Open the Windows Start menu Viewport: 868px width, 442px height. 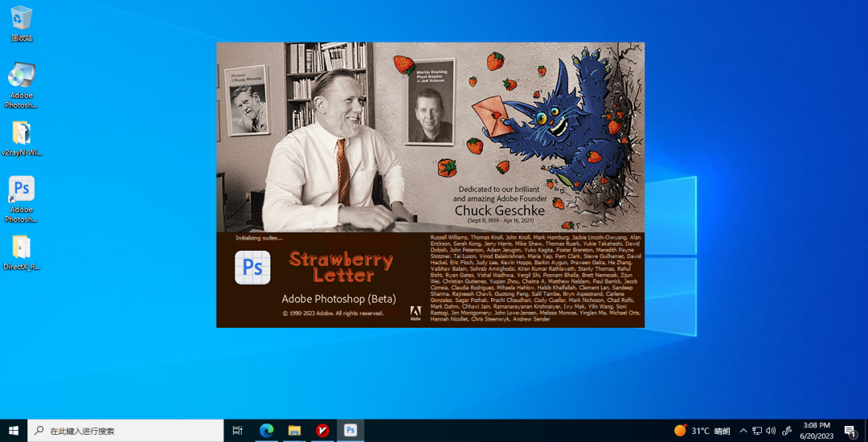14,431
